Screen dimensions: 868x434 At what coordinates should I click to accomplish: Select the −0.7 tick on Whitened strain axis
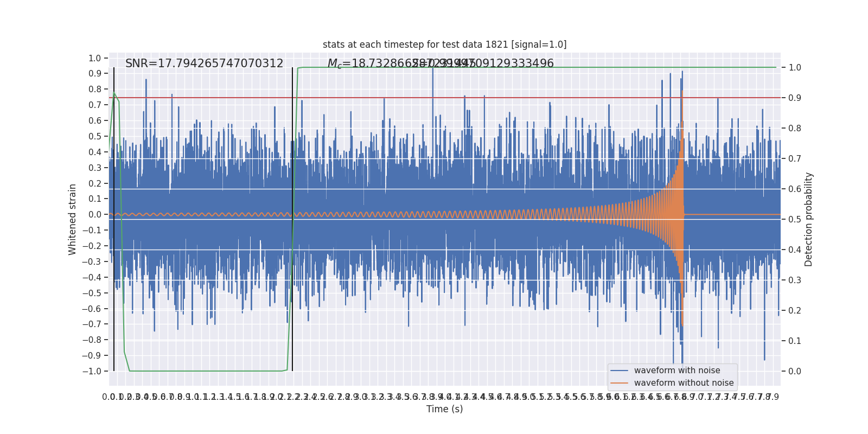91,324
